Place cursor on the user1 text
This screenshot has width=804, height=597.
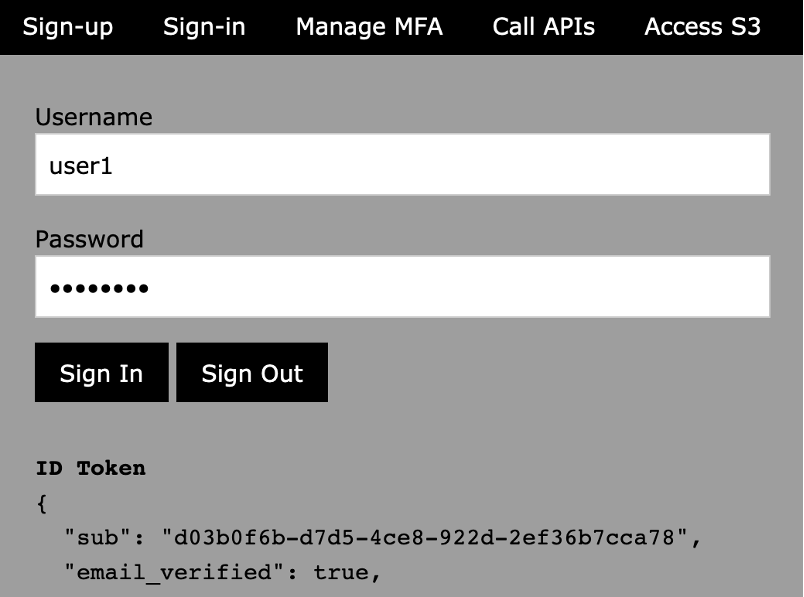pyautogui.click(x=81, y=166)
